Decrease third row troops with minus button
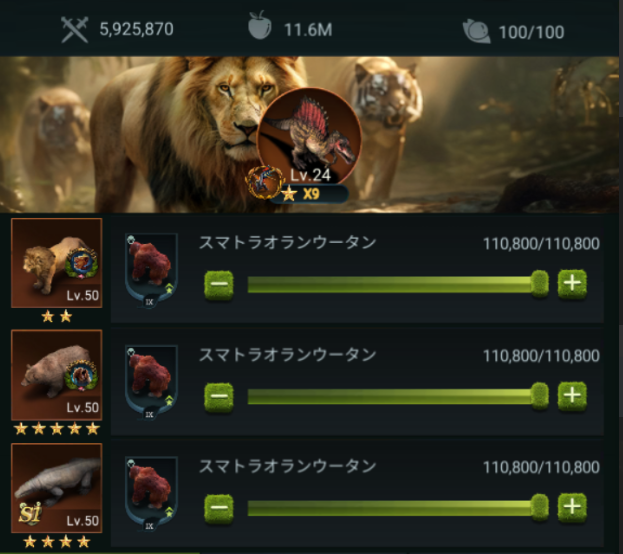The width and height of the screenshot is (623, 554). [x=219, y=508]
